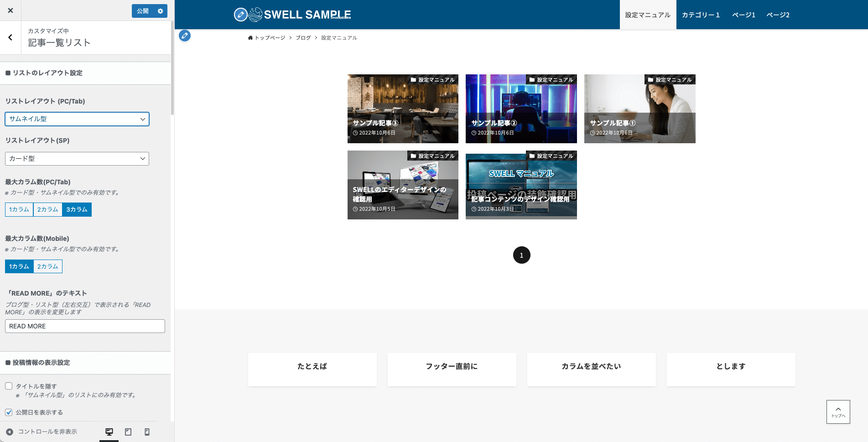Open publish settings via the gear icon
868x442 pixels.
click(160, 10)
